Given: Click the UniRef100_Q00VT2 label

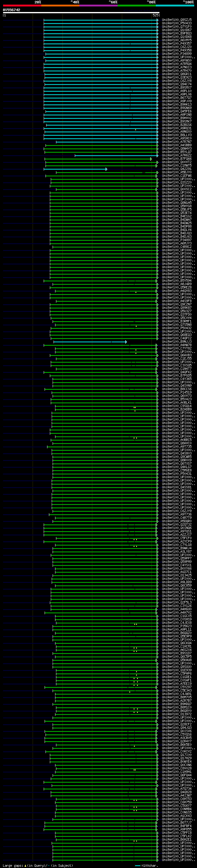Looking at the screenshot, I should click(x=177, y=162).
